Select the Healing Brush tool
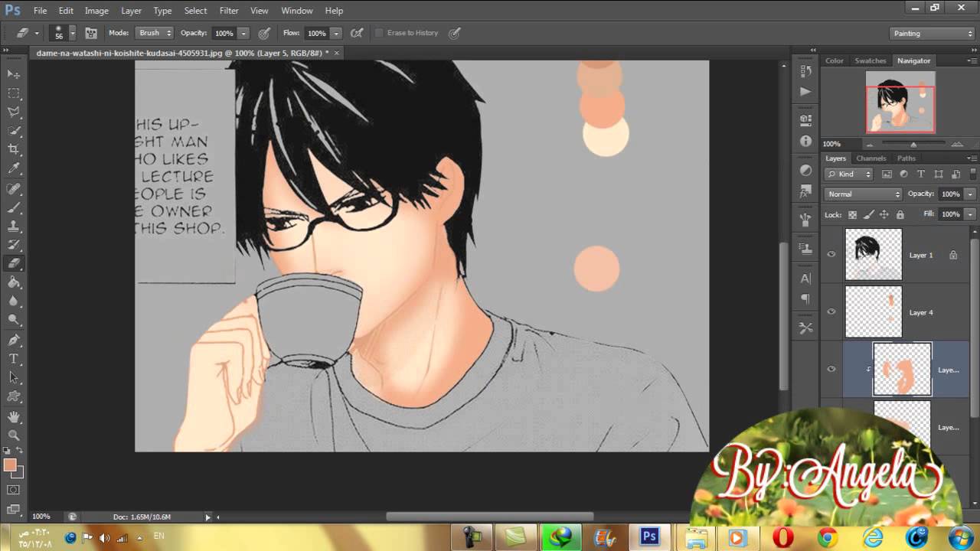 14,188
